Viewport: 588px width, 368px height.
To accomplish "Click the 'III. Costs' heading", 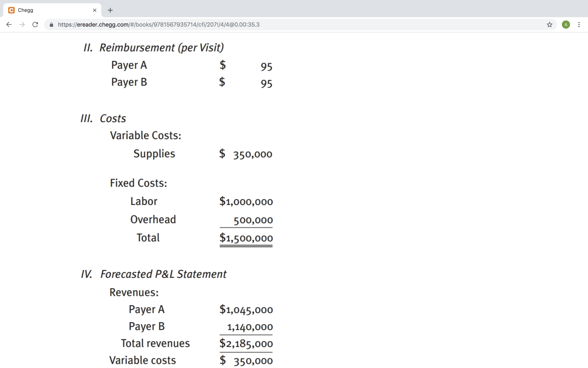I will (x=103, y=119).
